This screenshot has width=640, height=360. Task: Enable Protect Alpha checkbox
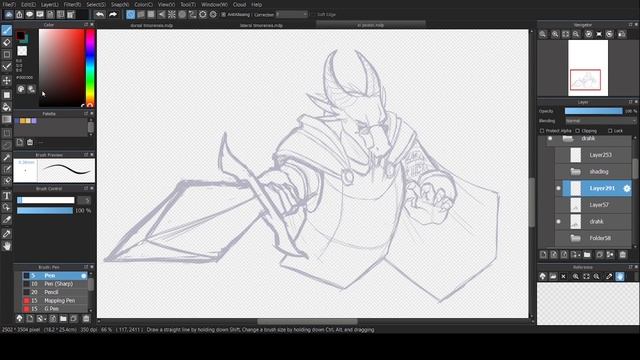pyautogui.click(x=542, y=131)
